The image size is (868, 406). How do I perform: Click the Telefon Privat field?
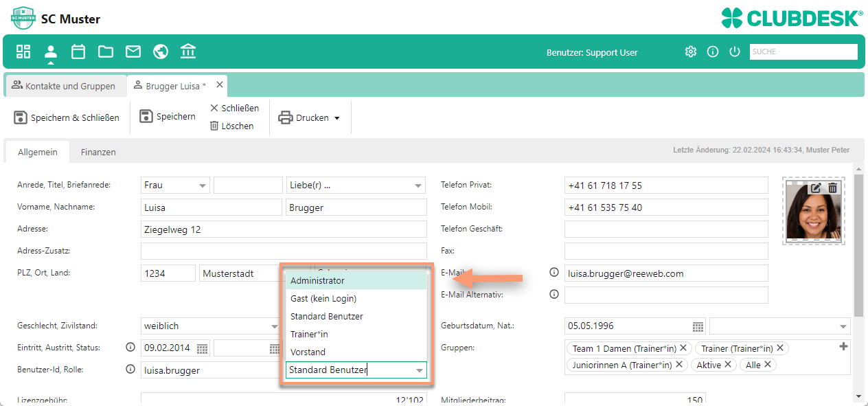[666, 185]
